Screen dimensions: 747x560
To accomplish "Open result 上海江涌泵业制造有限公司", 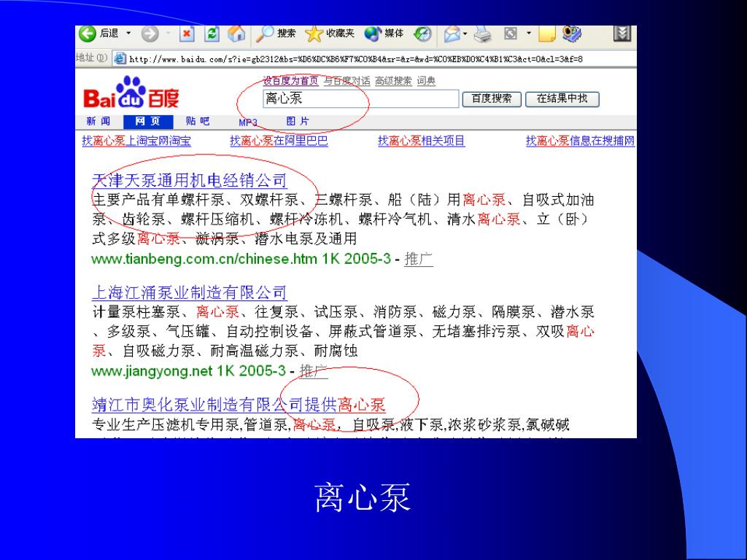I will (189, 292).
